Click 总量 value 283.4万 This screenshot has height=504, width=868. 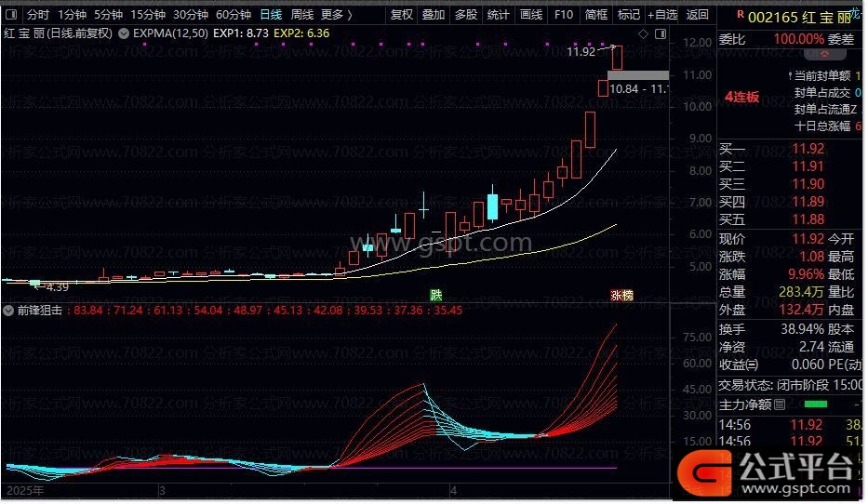coord(802,292)
